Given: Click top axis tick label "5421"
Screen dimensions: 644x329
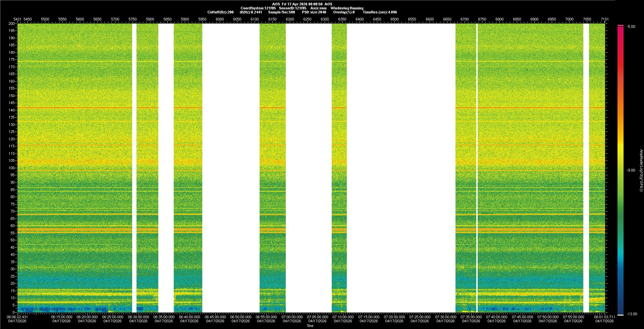Looking at the screenshot, I should tap(17, 19).
